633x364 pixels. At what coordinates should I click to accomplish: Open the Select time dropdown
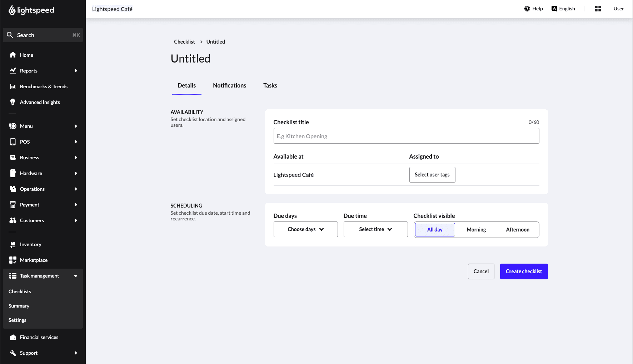(x=375, y=229)
